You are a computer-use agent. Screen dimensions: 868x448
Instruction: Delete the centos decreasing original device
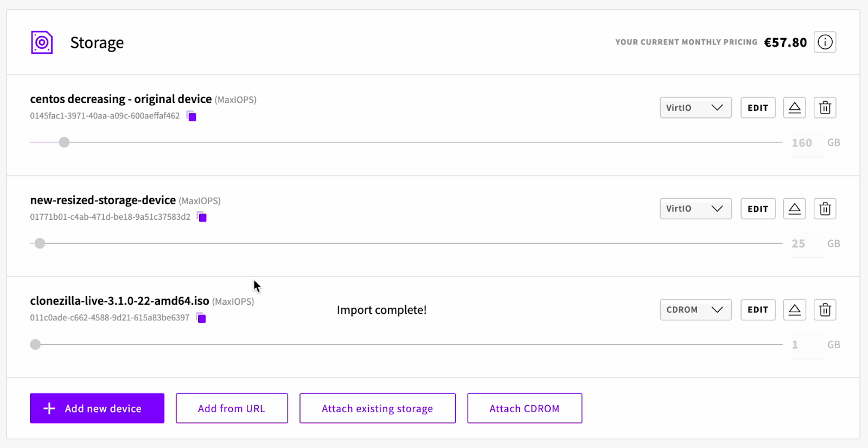825,108
